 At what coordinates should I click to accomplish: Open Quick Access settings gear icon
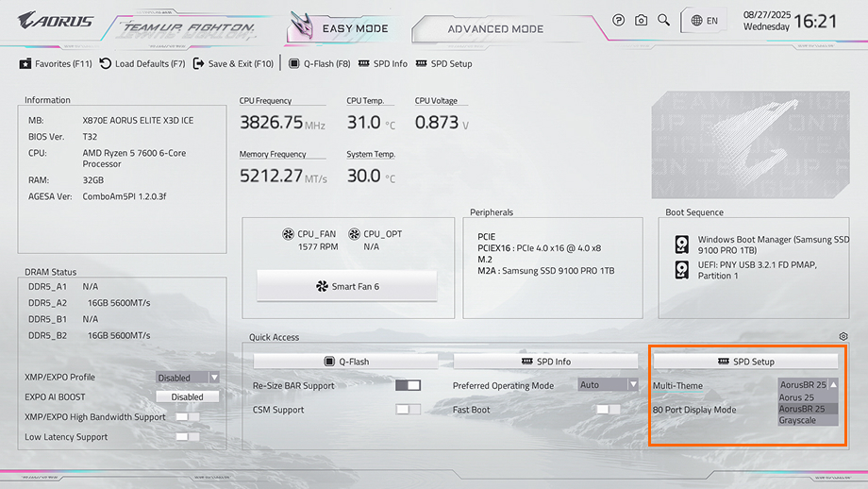[843, 337]
